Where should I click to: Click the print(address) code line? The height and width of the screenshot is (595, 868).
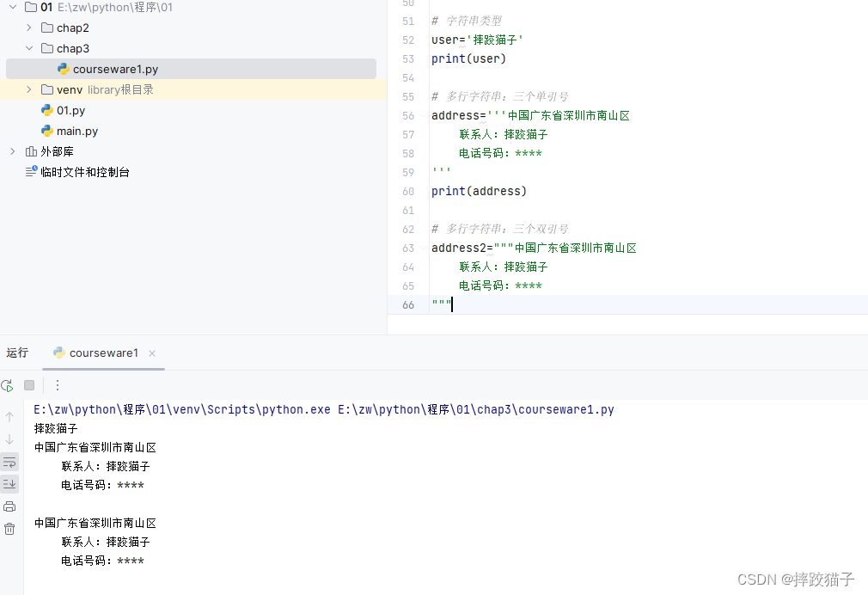479,191
